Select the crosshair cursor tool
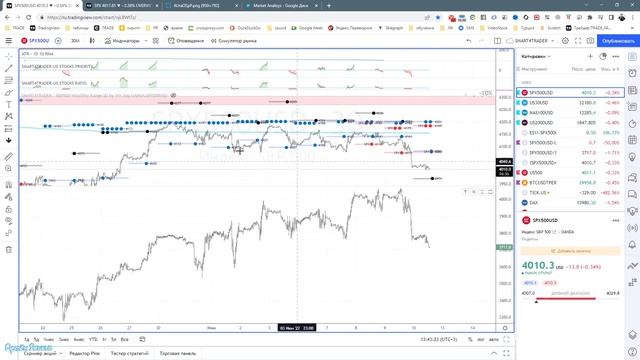This screenshot has width=640, height=360. 9,56
